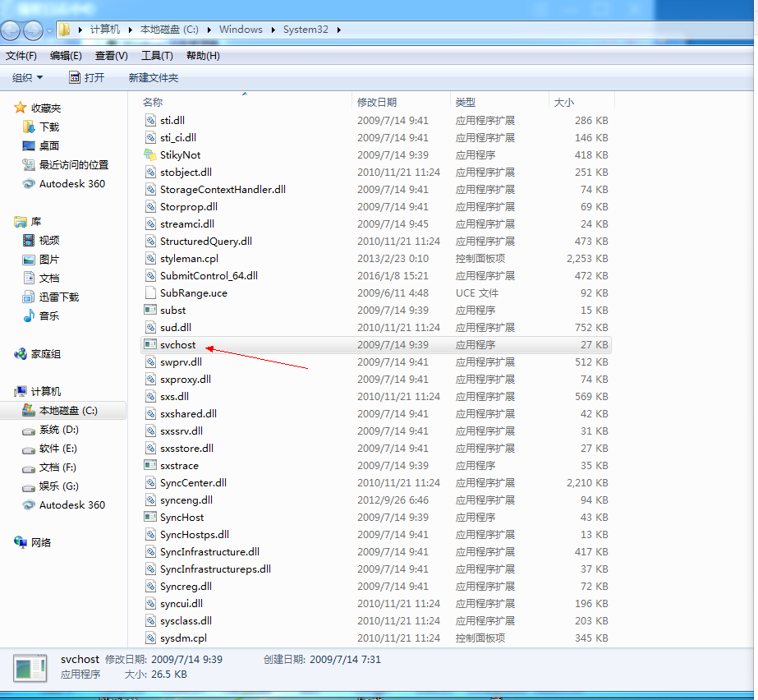This screenshot has height=700, width=758.
Task: Open the 查看(V) menu
Action: (111, 56)
